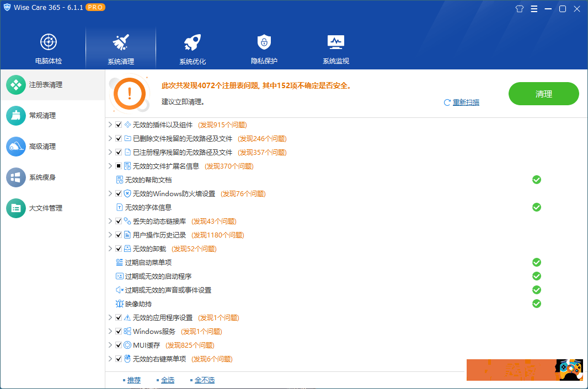Click the speaker icon beside 过期或无效的声音或事件设置
The width and height of the screenshot is (588, 389).
120,290
